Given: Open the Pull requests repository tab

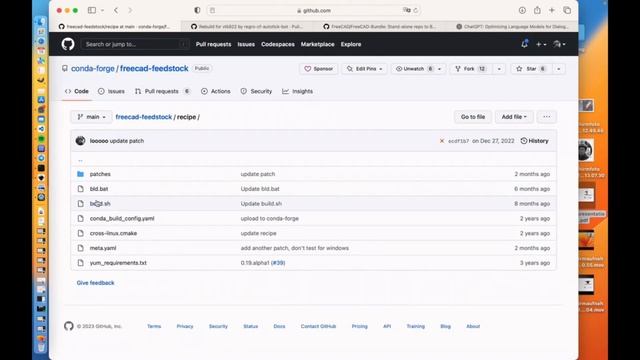Looking at the screenshot, I should tap(162, 91).
